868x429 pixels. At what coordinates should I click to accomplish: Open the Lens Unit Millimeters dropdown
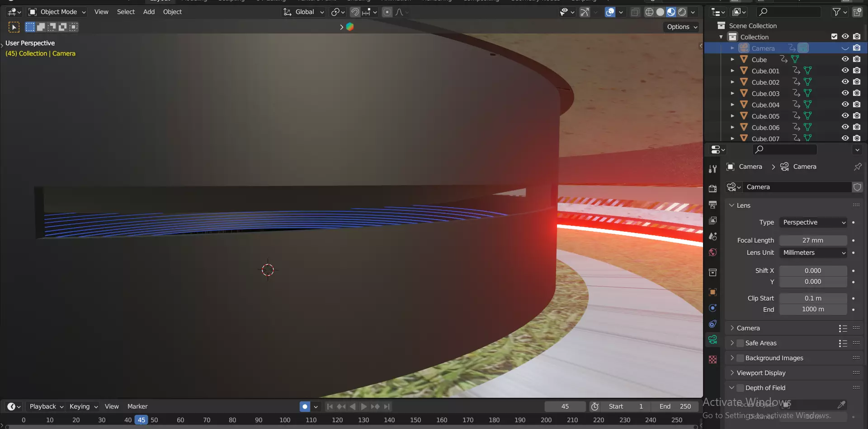[813, 253]
